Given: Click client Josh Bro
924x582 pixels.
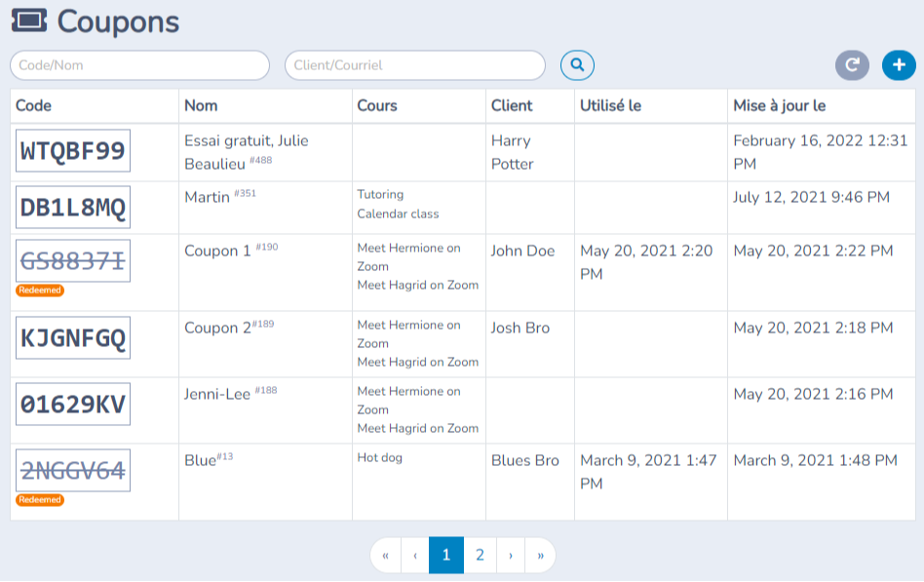Looking at the screenshot, I should 520,328.
